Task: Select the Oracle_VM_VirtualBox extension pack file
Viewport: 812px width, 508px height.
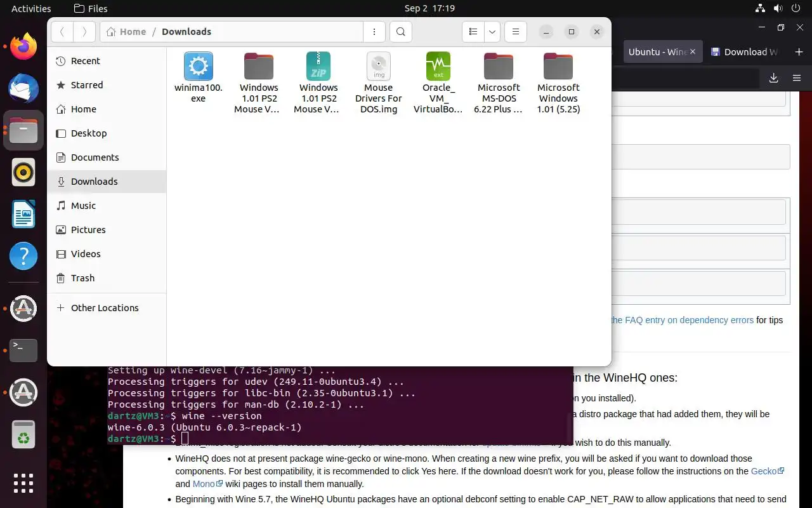Action: coord(438,83)
